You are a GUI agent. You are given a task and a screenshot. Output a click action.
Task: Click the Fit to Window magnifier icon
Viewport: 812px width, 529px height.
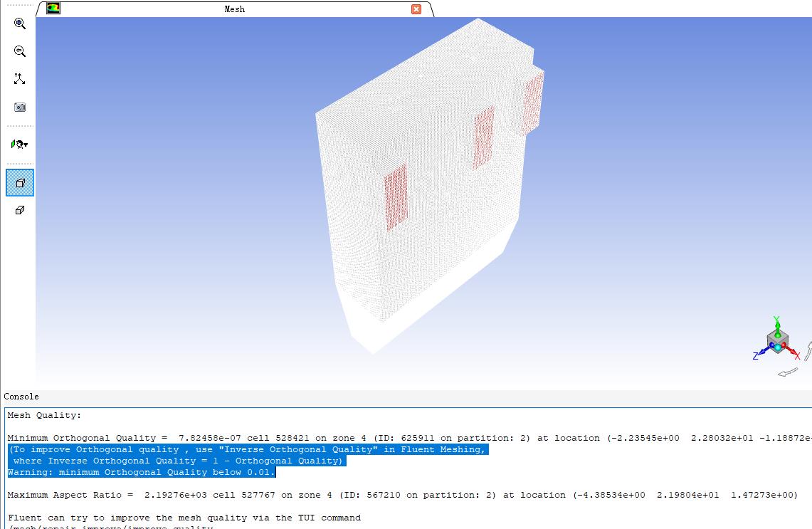pos(20,23)
